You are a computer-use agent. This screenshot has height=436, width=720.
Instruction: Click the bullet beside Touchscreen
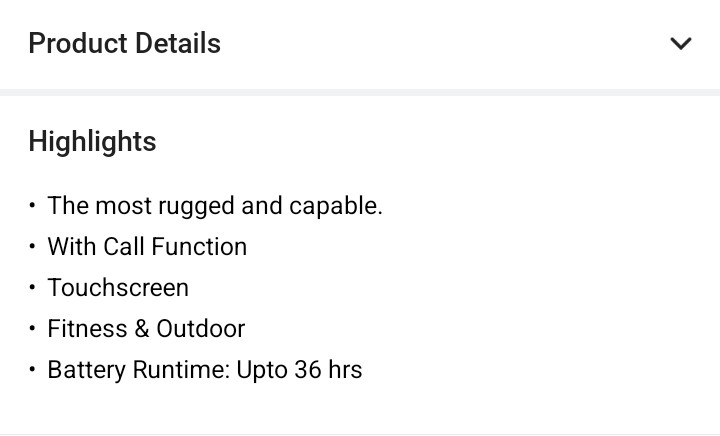(x=33, y=288)
